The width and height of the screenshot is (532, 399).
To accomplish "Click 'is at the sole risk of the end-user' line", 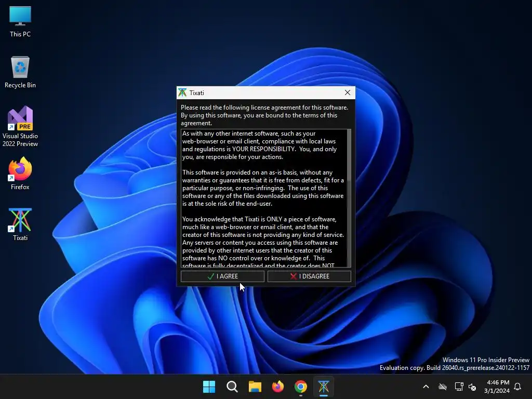I will tap(227, 204).
